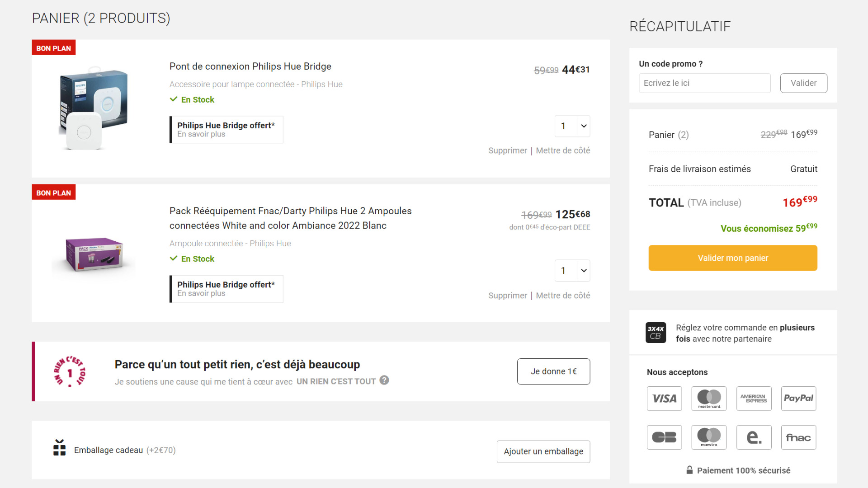Image resolution: width=868 pixels, height=488 pixels.
Task: Click the Visa payment icon
Action: pos(664,399)
